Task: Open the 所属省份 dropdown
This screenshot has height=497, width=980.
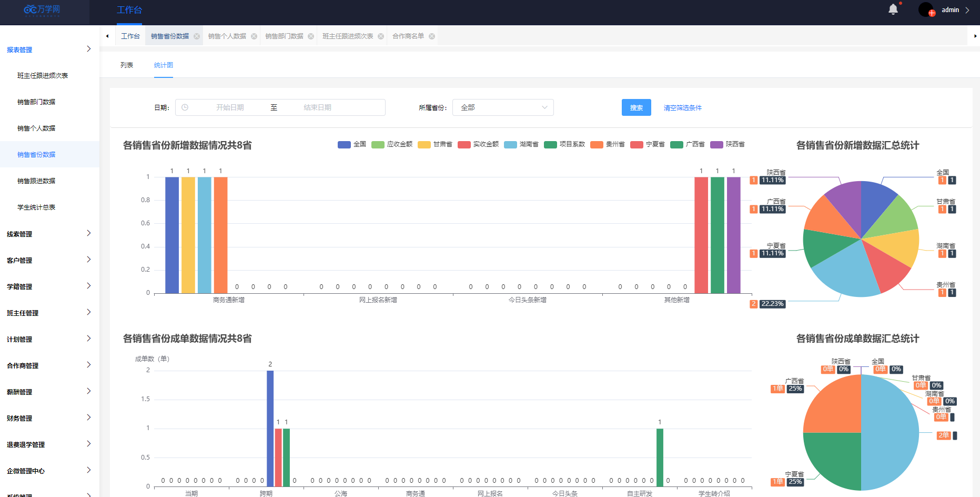Action: (502, 107)
